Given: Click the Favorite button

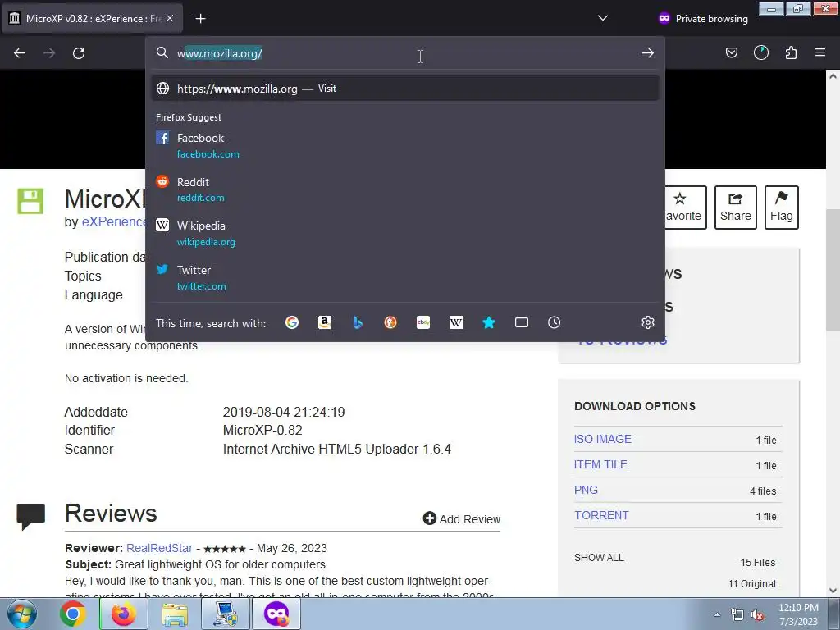Looking at the screenshot, I should coord(685,208).
